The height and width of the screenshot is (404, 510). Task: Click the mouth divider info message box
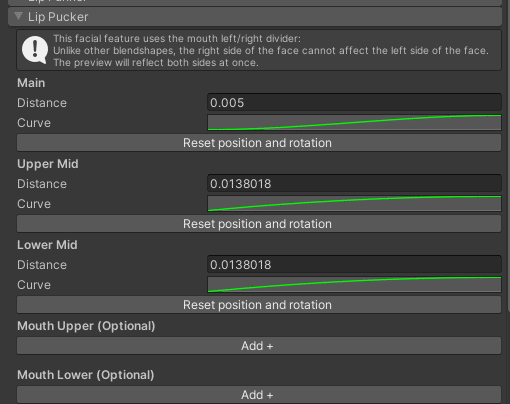259,50
